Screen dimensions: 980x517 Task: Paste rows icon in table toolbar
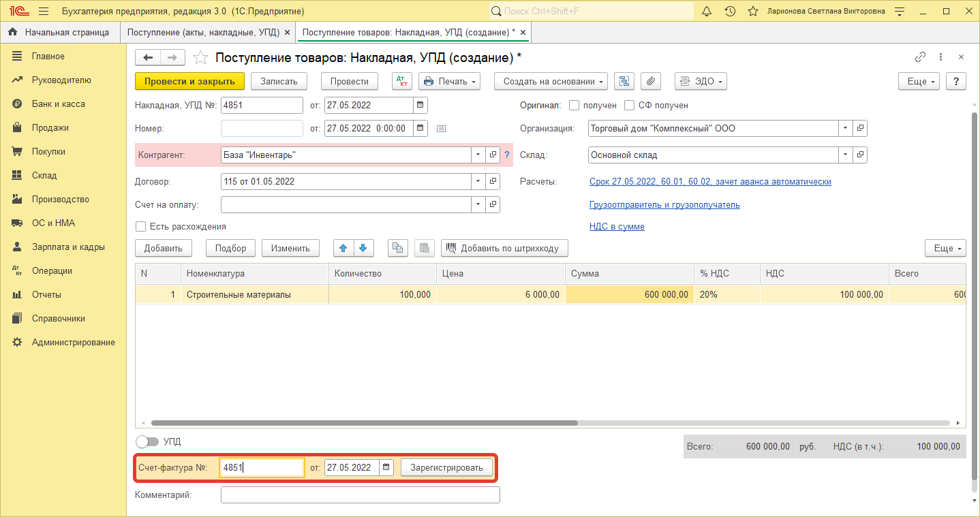point(425,248)
